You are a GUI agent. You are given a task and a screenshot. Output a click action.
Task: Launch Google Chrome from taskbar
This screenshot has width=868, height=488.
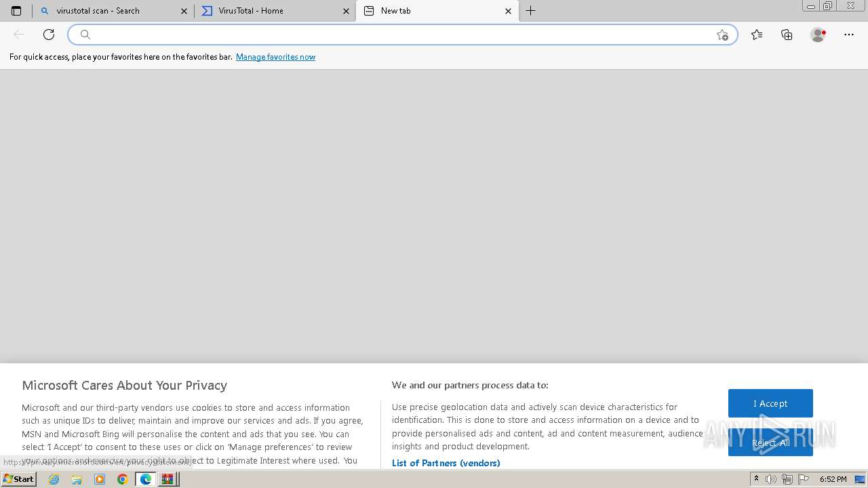(x=123, y=479)
